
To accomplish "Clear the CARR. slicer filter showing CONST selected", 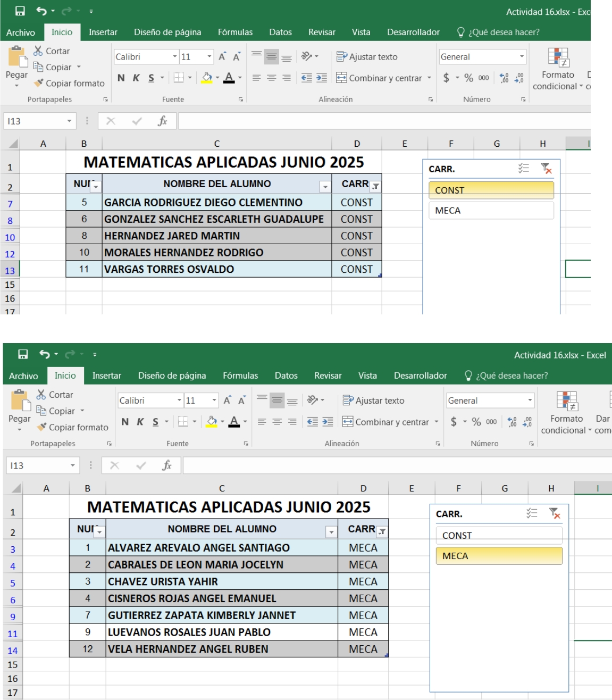I will point(546,169).
